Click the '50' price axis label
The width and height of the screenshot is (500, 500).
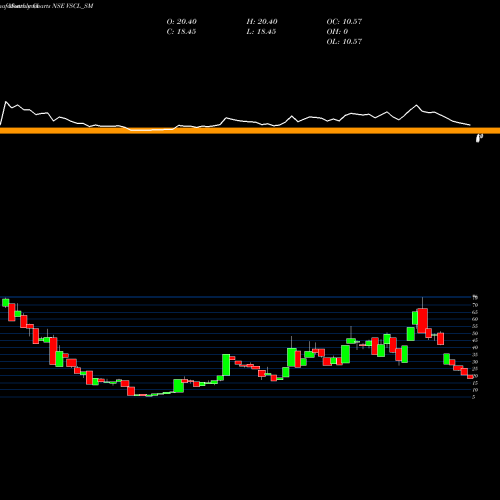click(475, 333)
